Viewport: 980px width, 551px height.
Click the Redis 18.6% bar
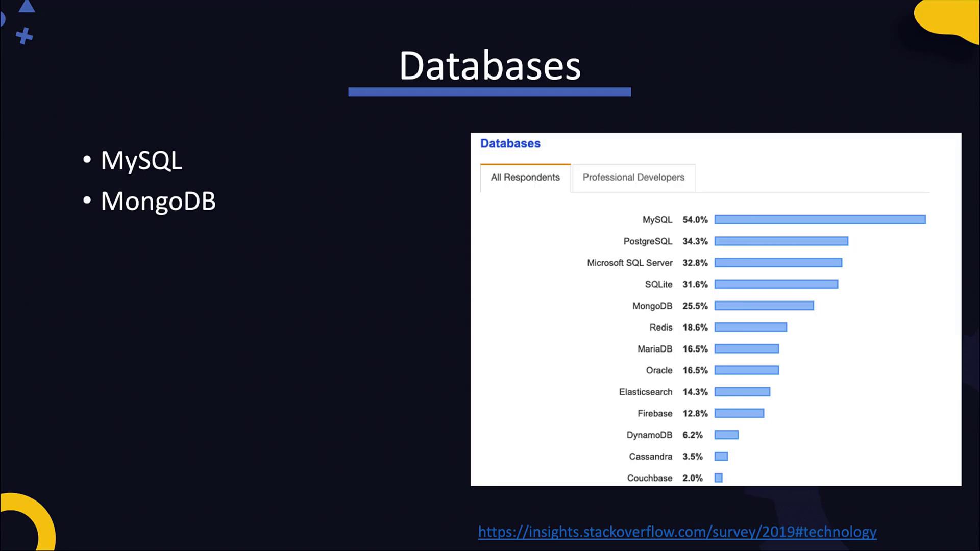(x=750, y=327)
